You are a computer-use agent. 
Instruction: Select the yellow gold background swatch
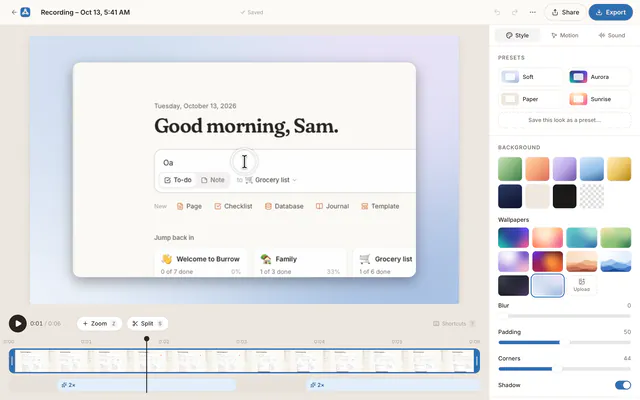(x=619, y=169)
